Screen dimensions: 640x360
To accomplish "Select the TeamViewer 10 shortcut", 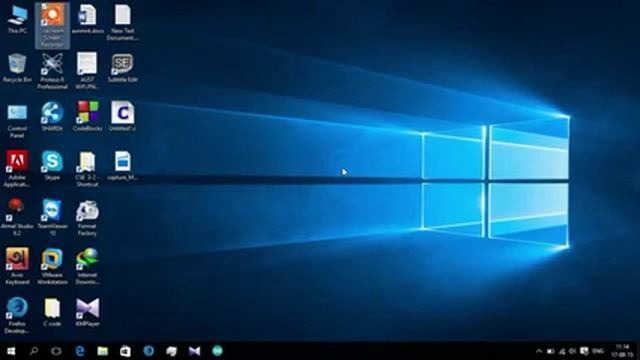I will (52, 218).
